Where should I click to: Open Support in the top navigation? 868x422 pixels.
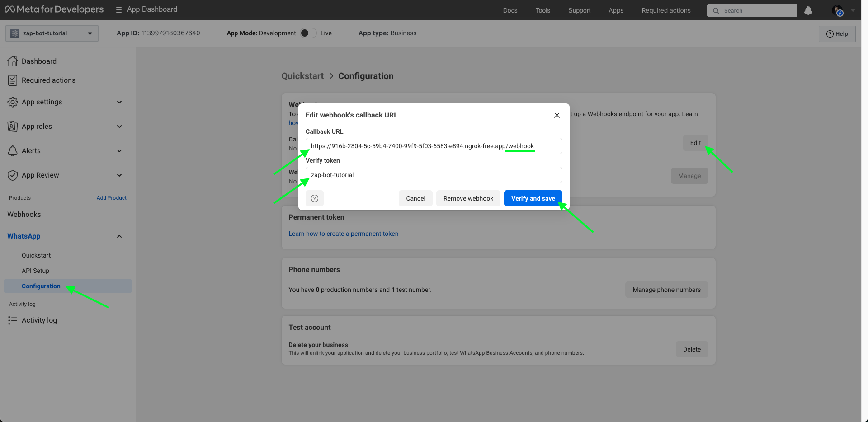click(x=579, y=10)
